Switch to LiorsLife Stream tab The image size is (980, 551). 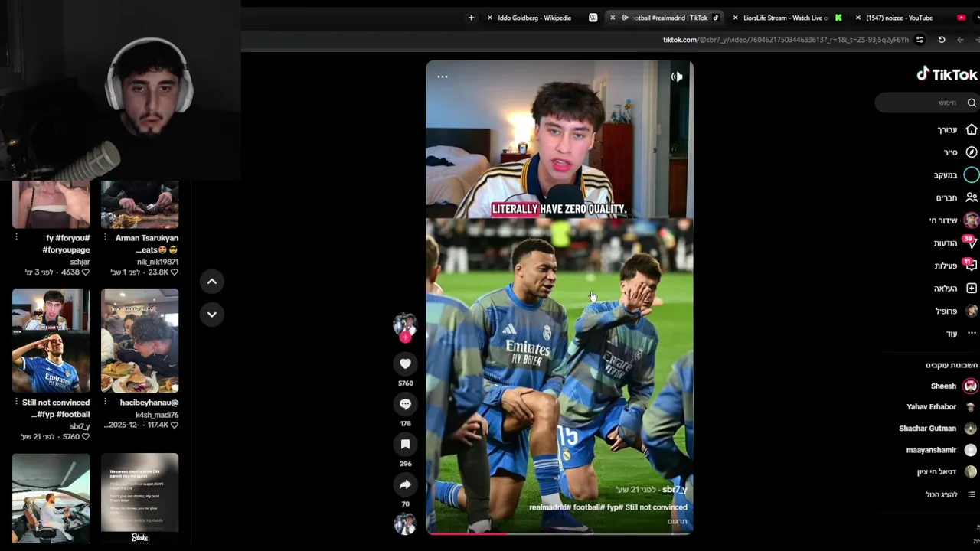tap(785, 18)
